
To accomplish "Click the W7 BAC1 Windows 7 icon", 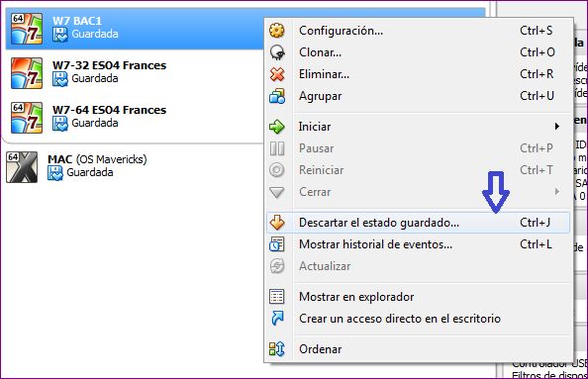I will coord(27,29).
